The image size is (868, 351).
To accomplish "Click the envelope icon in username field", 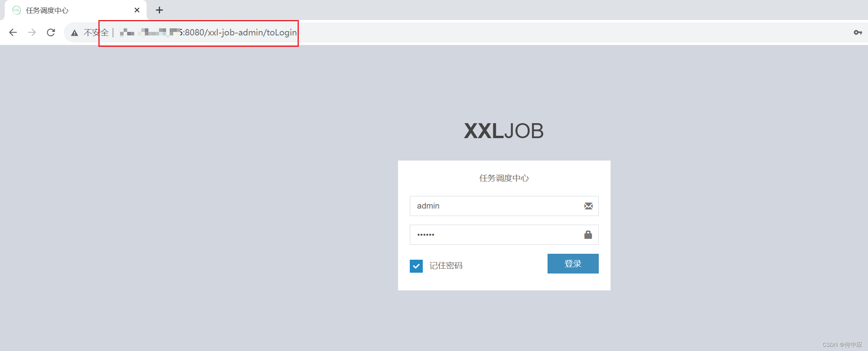I will click(588, 206).
